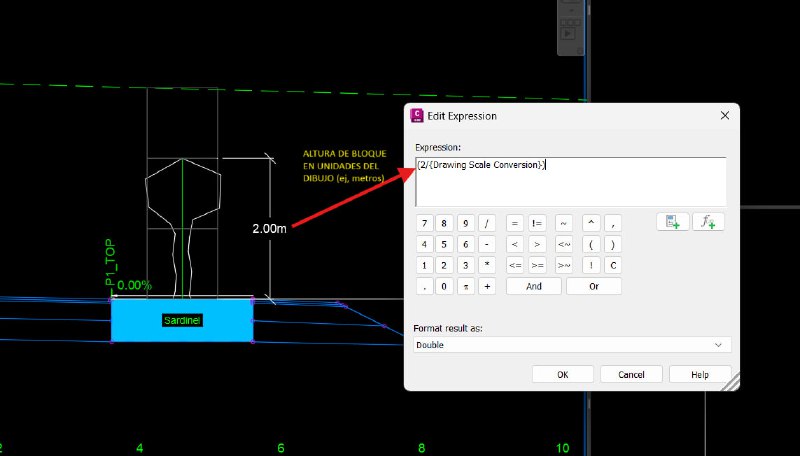The height and width of the screenshot is (456, 800).
Task: Click the Insert Function icon
Action: [x=708, y=222]
